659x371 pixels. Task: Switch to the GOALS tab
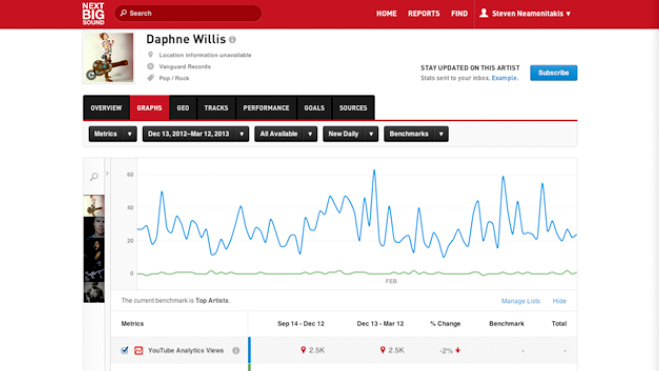tap(314, 108)
